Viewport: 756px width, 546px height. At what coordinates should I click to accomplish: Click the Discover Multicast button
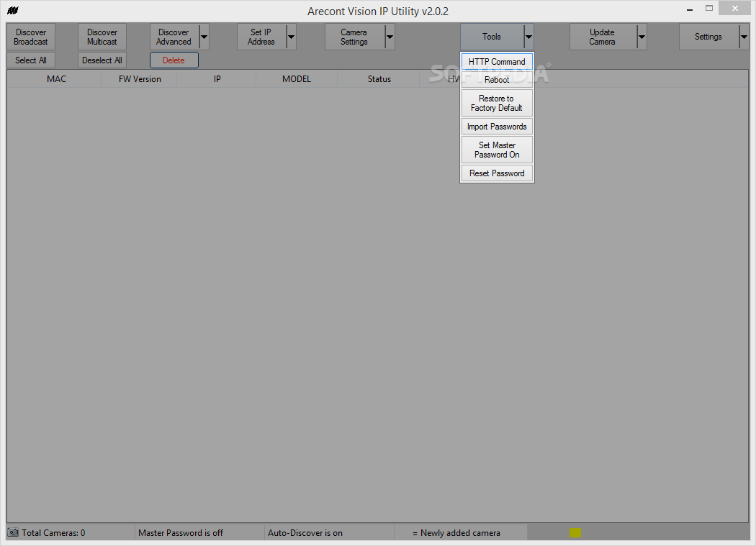click(102, 37)
